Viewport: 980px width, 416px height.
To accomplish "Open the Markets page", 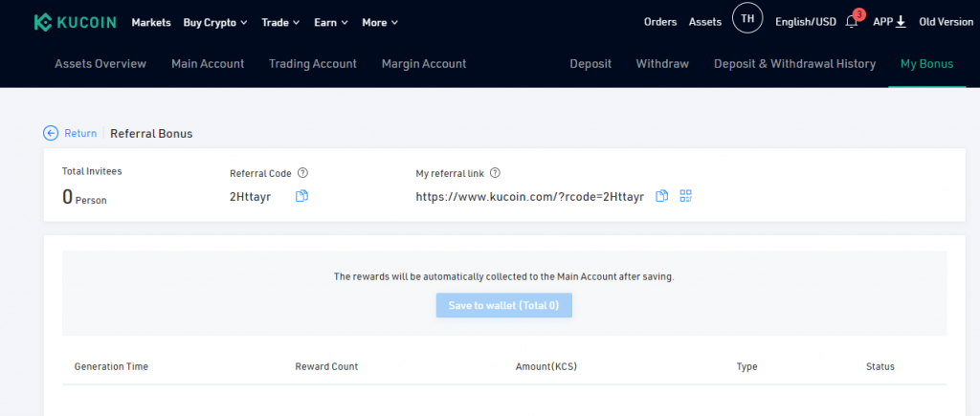I will pyautogui.click(x=151, y=23).
